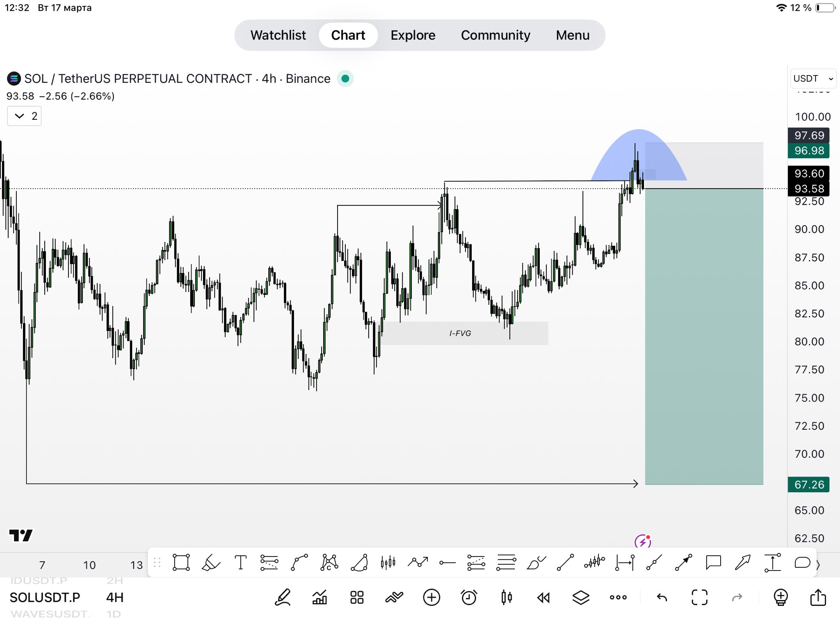Select the callout comment drawing tool
Image resolution: width=840 pixels, height=630 pixels.
[713, 562]
